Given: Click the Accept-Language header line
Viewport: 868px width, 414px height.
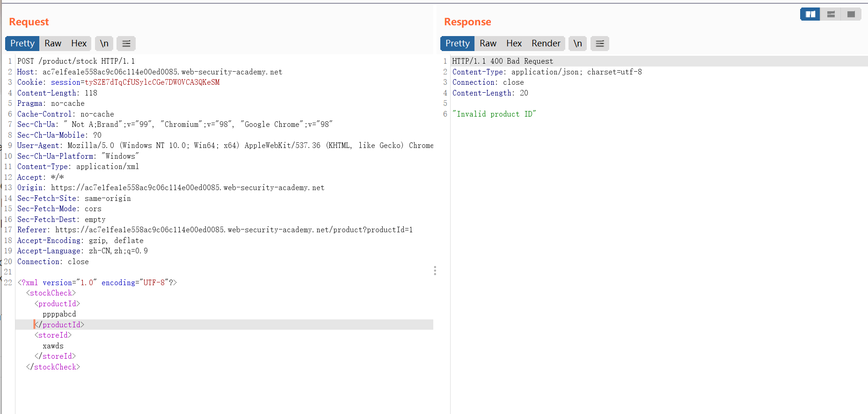Looking at the screenshot, I should [82, 251].
